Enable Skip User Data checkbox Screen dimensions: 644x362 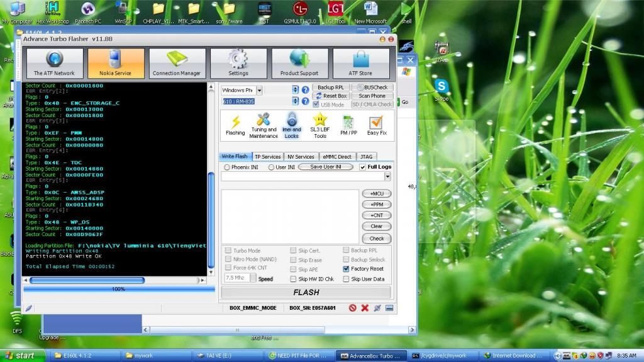[346, 279]
